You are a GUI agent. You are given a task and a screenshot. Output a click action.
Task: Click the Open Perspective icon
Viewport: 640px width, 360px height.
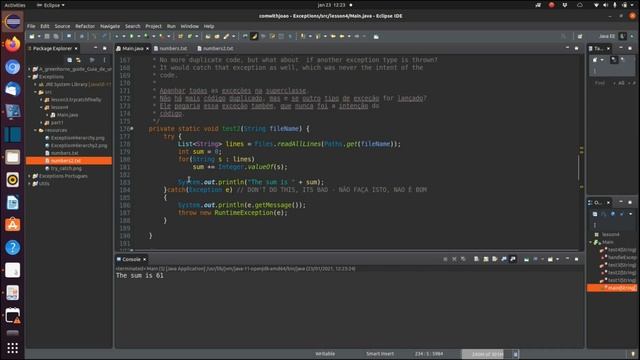(x=580, y=36)
